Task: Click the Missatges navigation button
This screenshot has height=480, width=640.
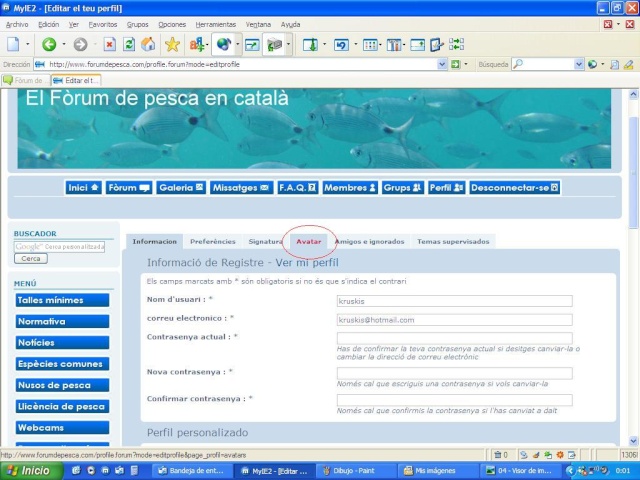Action: click(241, 188)
